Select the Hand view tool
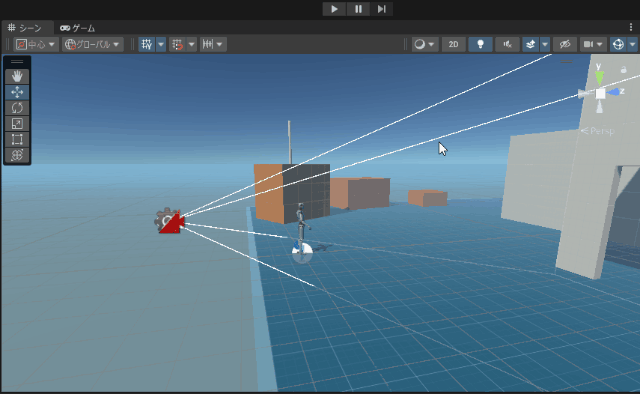The height and width of the screenshot is (394, 640). pos(17,76)
